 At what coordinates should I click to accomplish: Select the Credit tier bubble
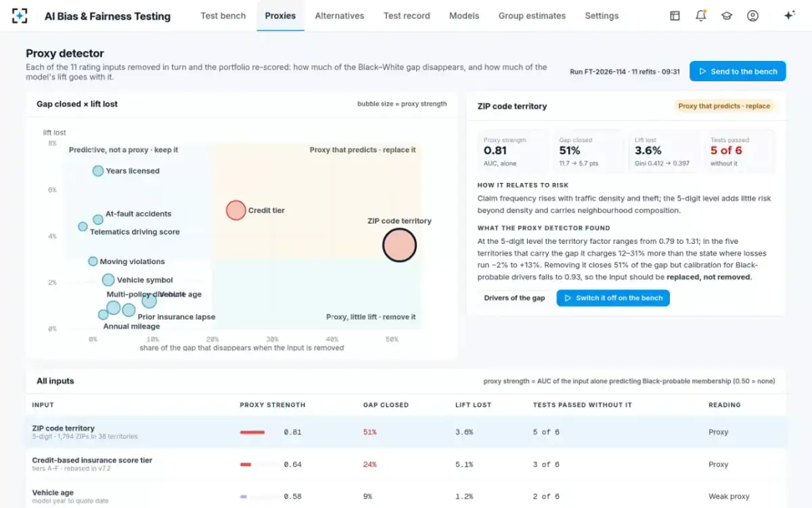235,211
